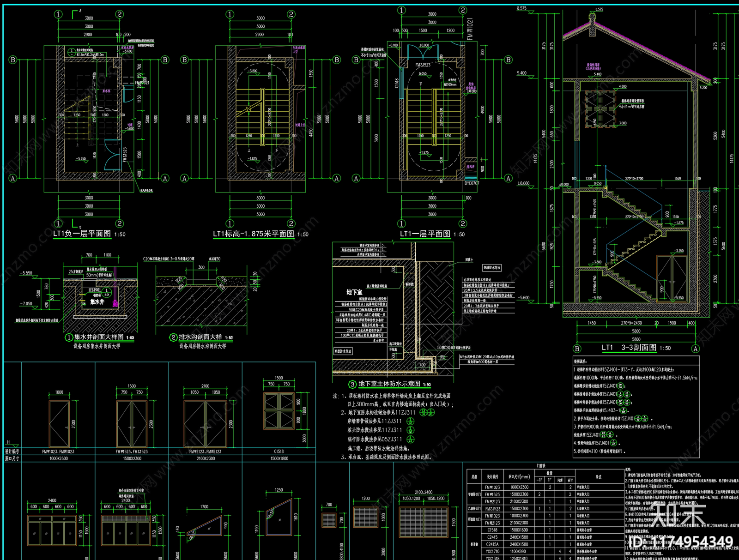
Task: Pick the small louver drawing dimensioned 700
Action: point(329,519)
